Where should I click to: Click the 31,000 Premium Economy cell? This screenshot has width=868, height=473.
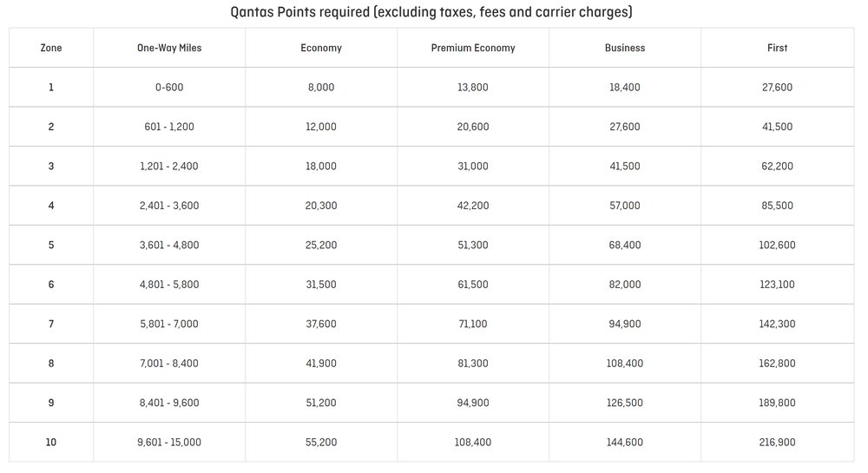[x=473, y=167]
